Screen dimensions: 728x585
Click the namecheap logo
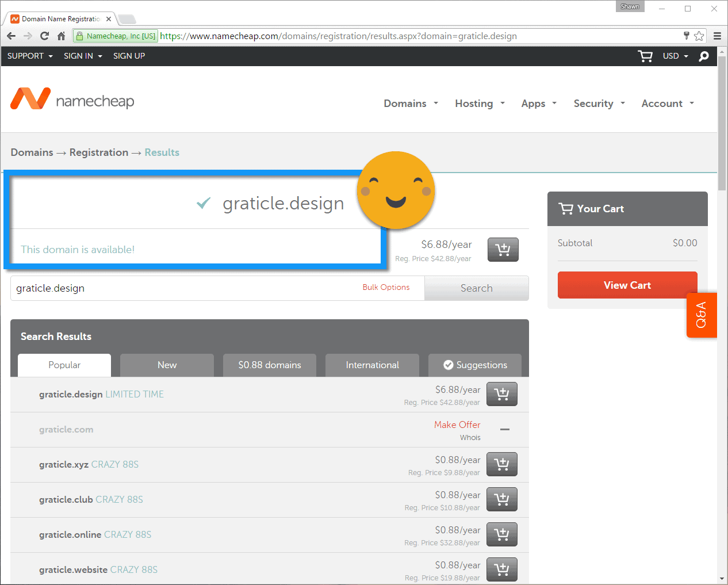point(72,100)
